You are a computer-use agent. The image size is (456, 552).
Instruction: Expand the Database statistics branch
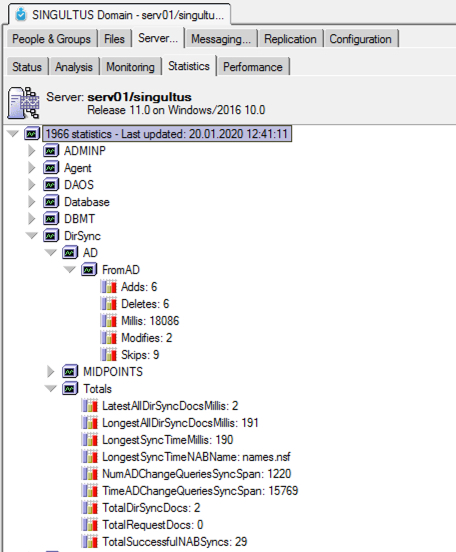click(x=32, y=202)
